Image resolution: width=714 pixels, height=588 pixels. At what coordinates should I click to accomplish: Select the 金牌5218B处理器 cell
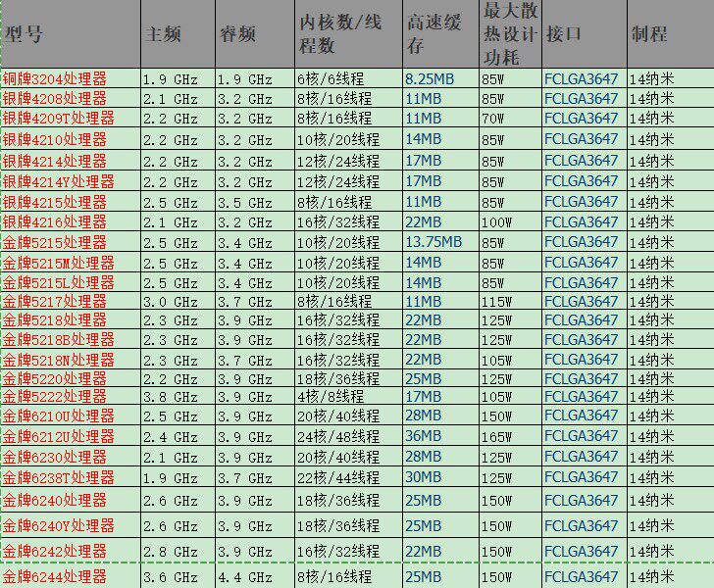[x=71, y=339]
